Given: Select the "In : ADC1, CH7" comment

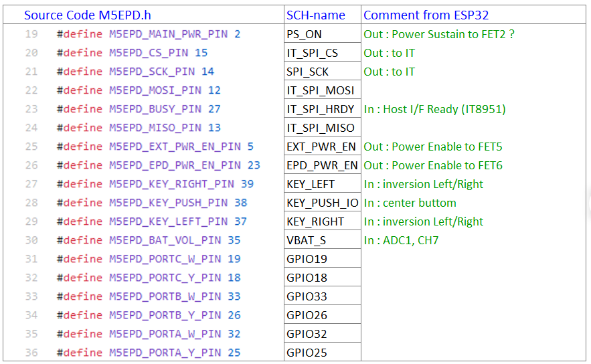Looking at the screenshot, I should [x=401, y=240].
